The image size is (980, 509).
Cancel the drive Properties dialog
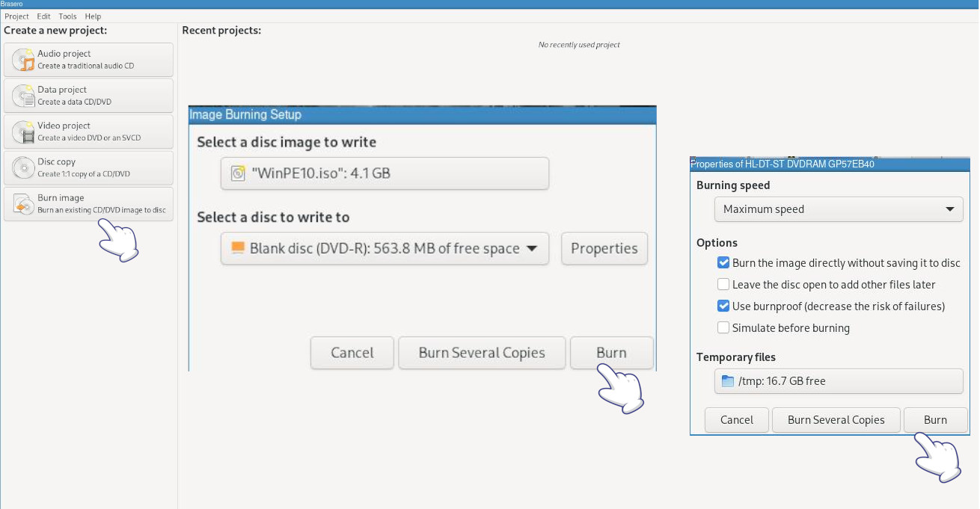coord(736,420)
